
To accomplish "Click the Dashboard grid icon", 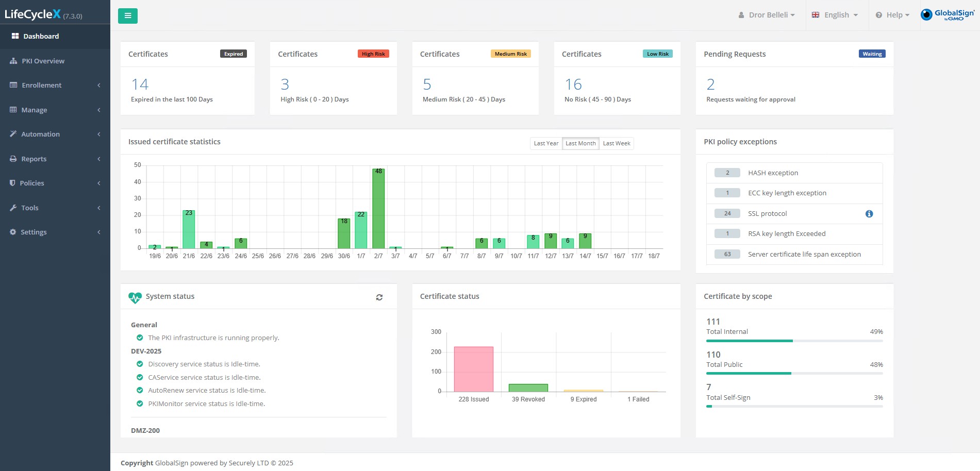I will point(15,36).
